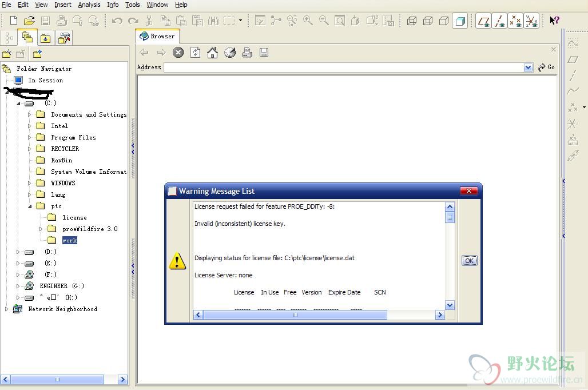
Task: Toggle datum planes display
Action: pyautogui.click(x=483, y=21)
